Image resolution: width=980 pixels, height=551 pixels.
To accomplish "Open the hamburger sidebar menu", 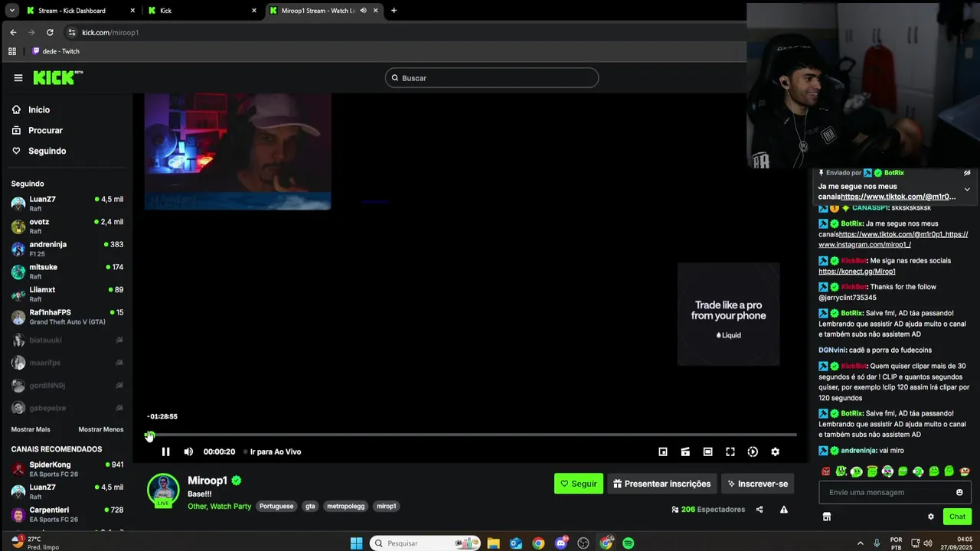I will click(18, 77).
